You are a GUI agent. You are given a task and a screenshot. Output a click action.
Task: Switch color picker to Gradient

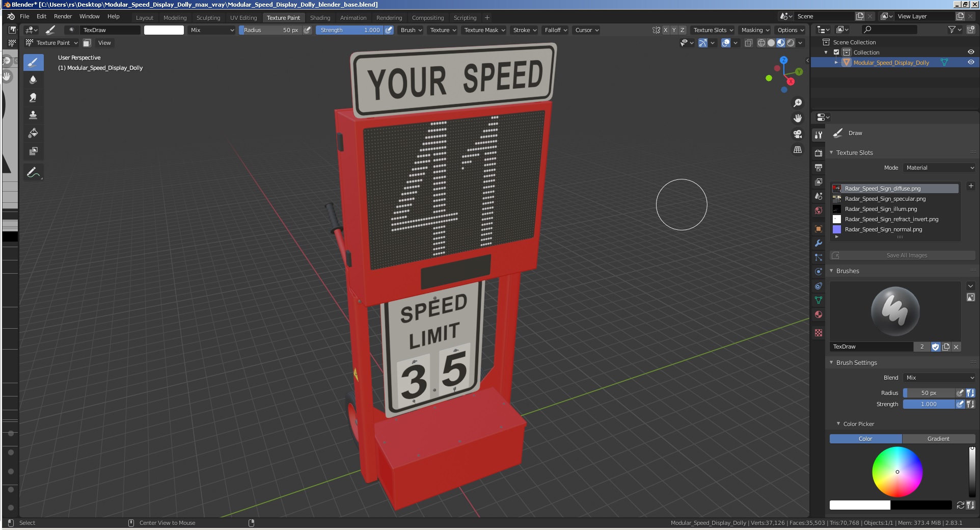point(938,439)
